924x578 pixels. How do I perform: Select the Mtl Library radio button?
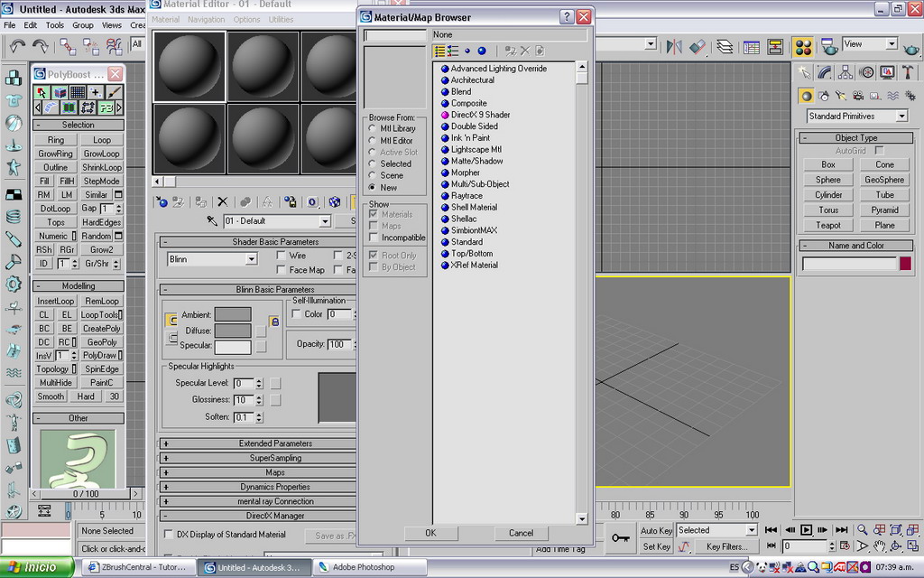point(373,129)
